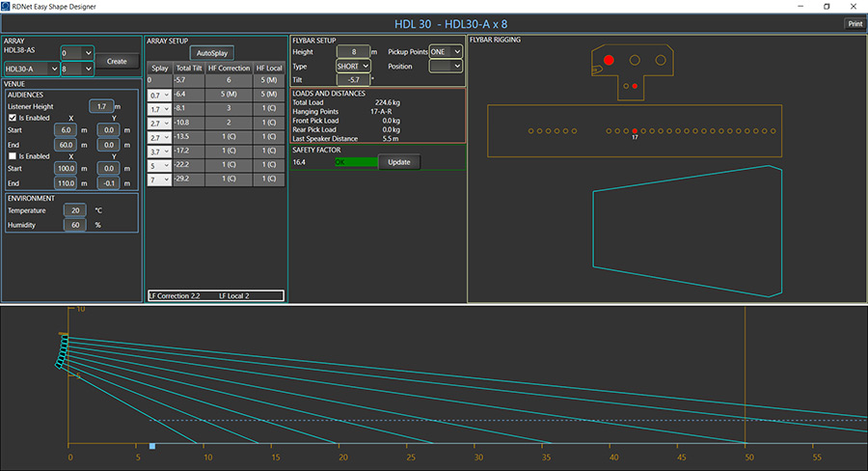Click the RDNet app icon in title bar
The width and height of the screenshot is (868, 471).
6,6
